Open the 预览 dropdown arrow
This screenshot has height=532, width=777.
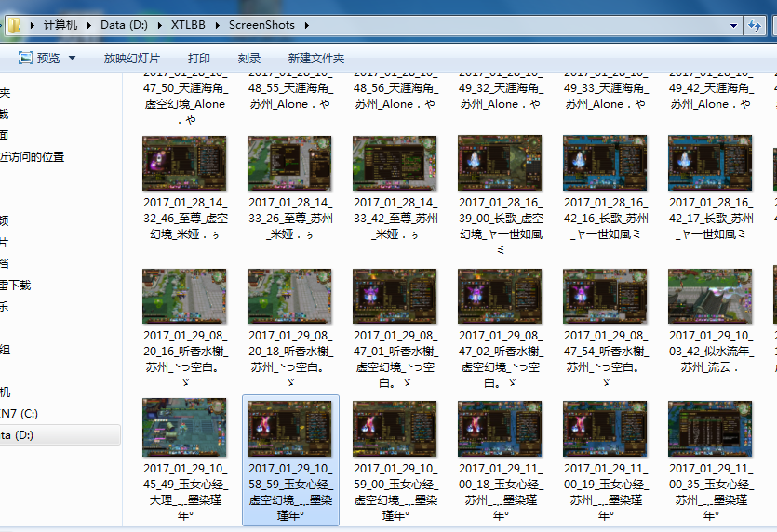pyautogui.click(x=72, y=58)
